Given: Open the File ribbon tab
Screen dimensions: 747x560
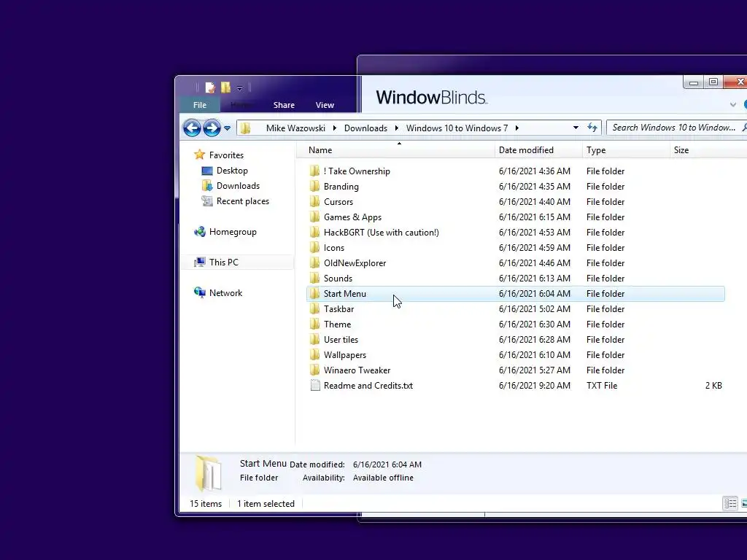Looking at the screenshot, I should [200, 105].
